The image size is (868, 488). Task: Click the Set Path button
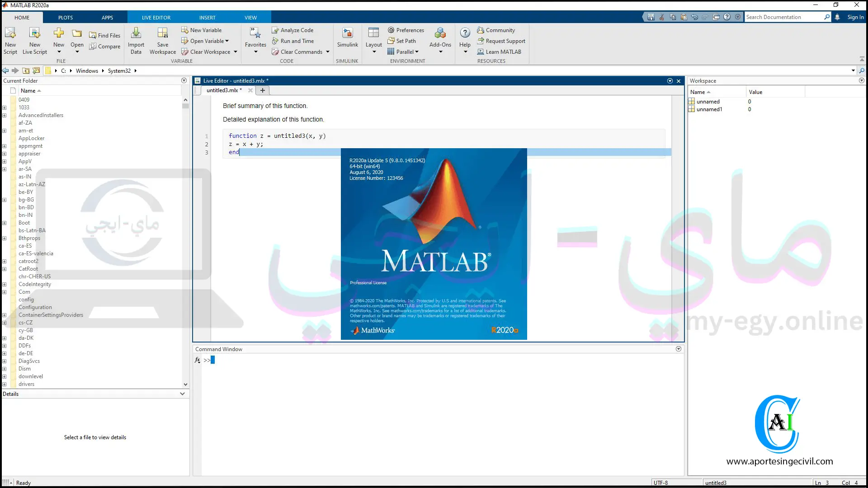[x=401, y=41]
